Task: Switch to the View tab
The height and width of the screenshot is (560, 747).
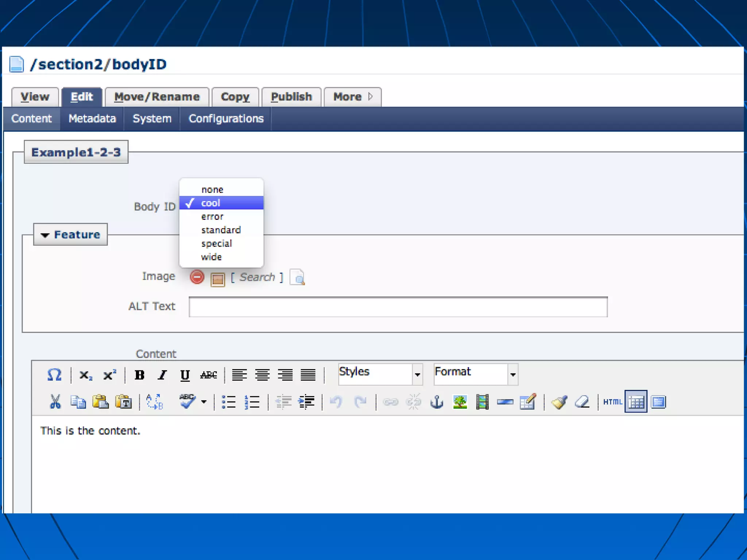Action: 35,97
